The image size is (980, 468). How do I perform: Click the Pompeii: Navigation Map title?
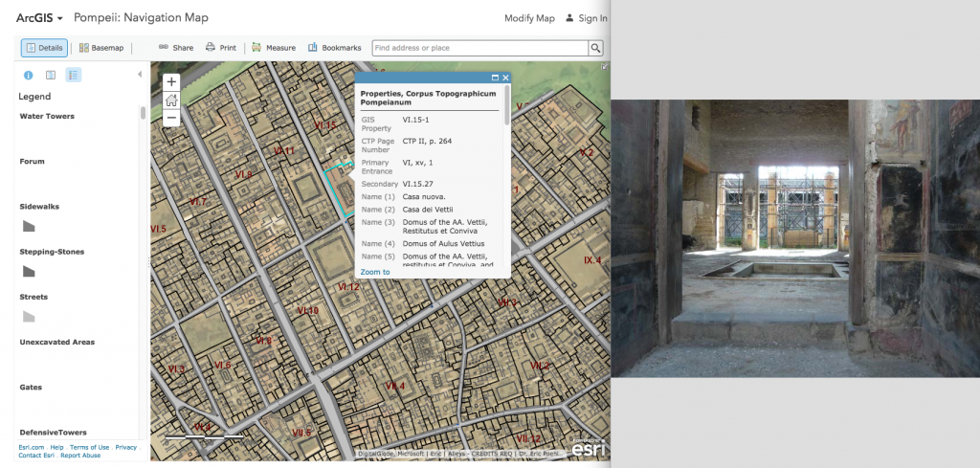[x=142, y=17]
